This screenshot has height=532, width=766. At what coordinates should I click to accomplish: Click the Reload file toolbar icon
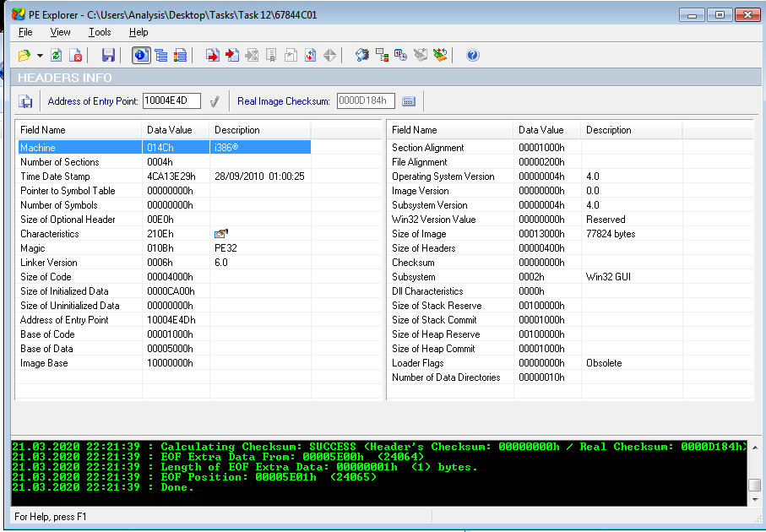pos(57,56)
